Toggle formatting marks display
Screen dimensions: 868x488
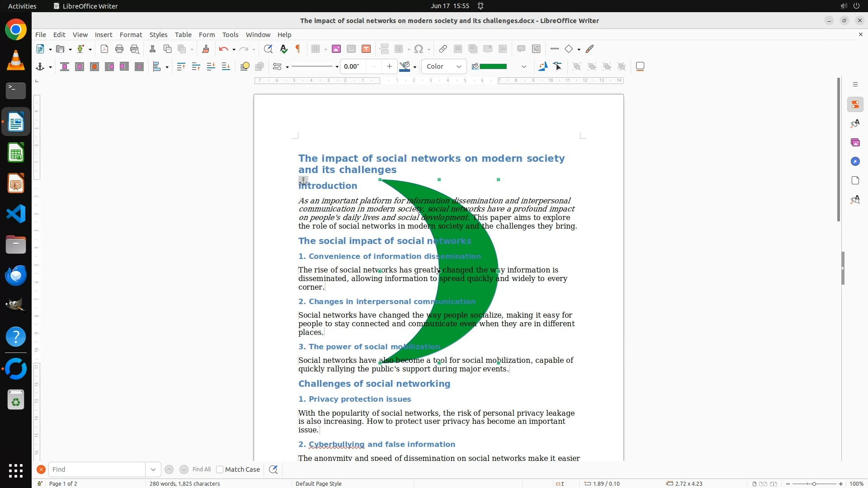(298, 49)
